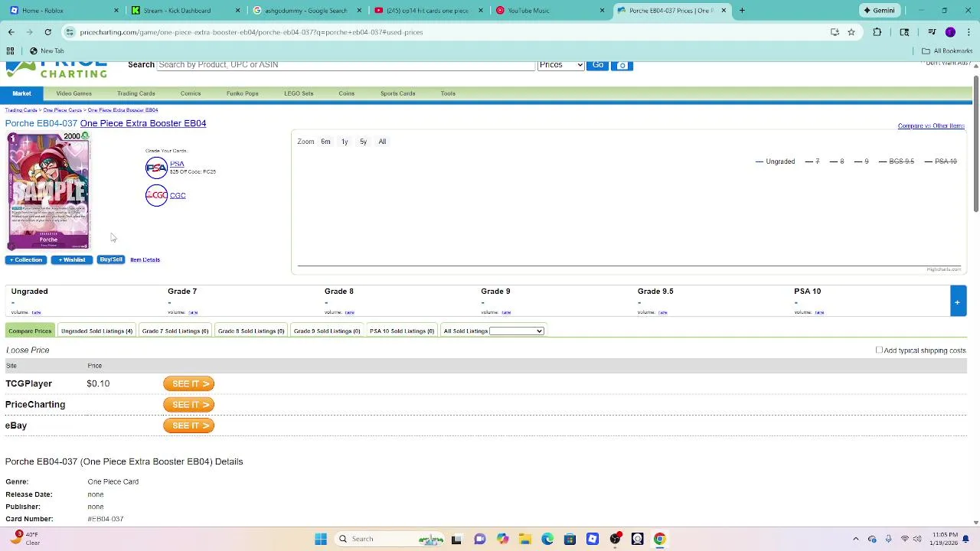
Task: Open the Gemini button in Chrome
Action: pos(879,10)
